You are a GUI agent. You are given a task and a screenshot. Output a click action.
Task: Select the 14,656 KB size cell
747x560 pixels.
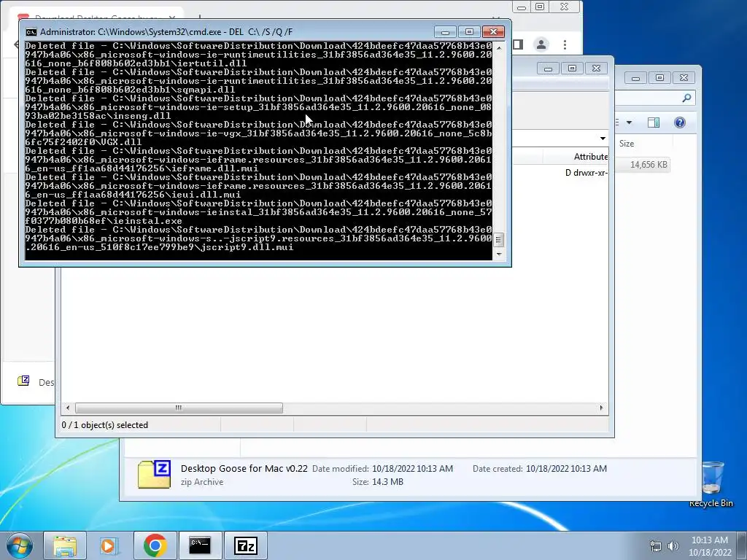649,165
